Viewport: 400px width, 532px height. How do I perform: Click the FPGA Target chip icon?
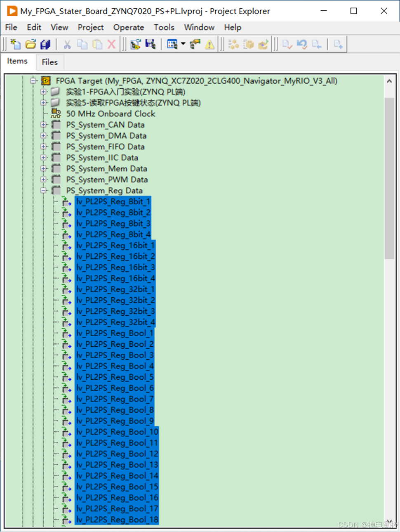[x=46, y=81]
